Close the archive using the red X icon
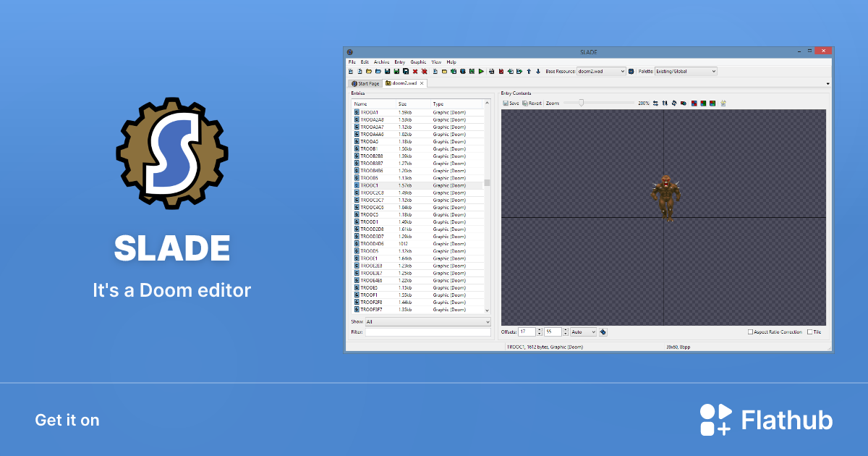The height and width of the screenshot is (456, 868). point(415,71)
